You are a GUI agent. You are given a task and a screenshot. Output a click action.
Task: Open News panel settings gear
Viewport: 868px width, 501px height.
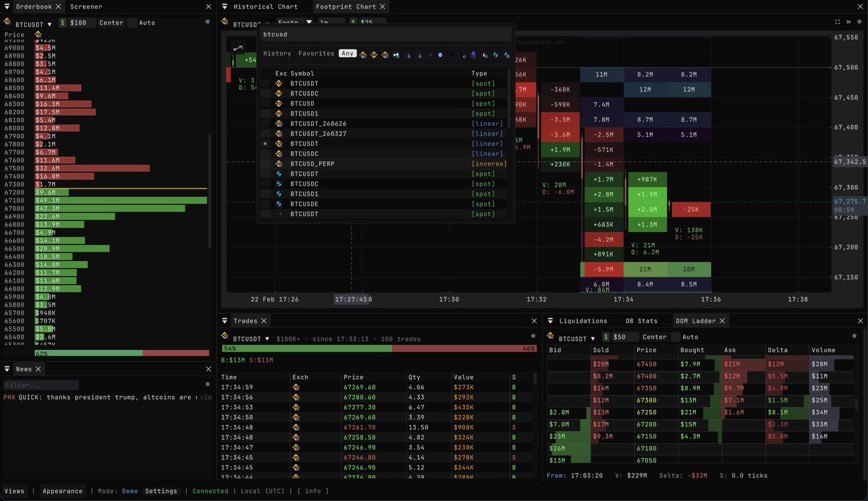(208, 385)
